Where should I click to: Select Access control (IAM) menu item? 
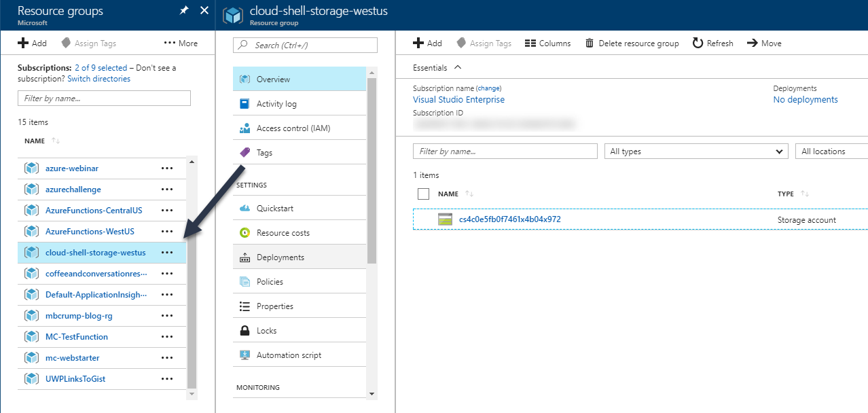293,128
